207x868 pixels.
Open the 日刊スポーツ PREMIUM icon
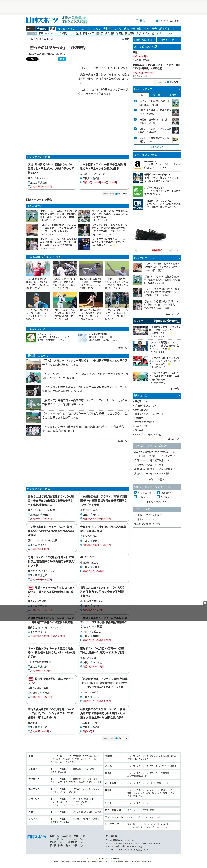tap(137, 205)
